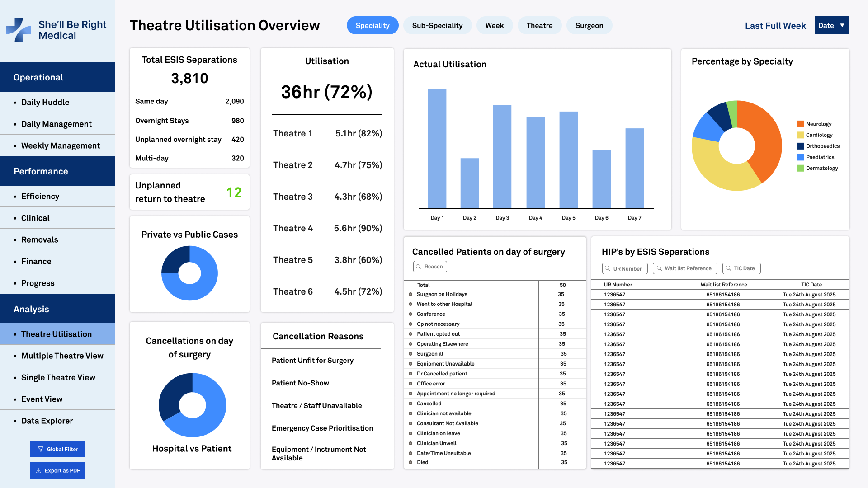Open Event View in sidebar

(x=57, y=399)
